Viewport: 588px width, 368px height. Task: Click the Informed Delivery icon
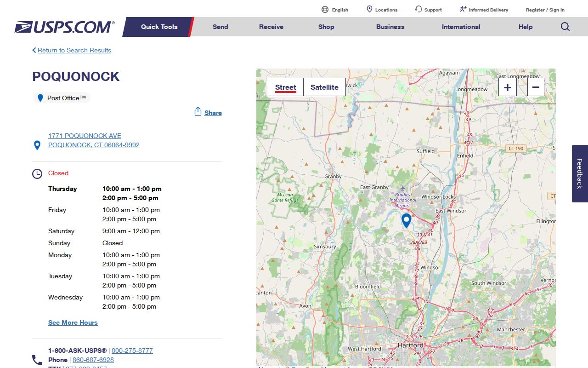click(x=463, y=9)
